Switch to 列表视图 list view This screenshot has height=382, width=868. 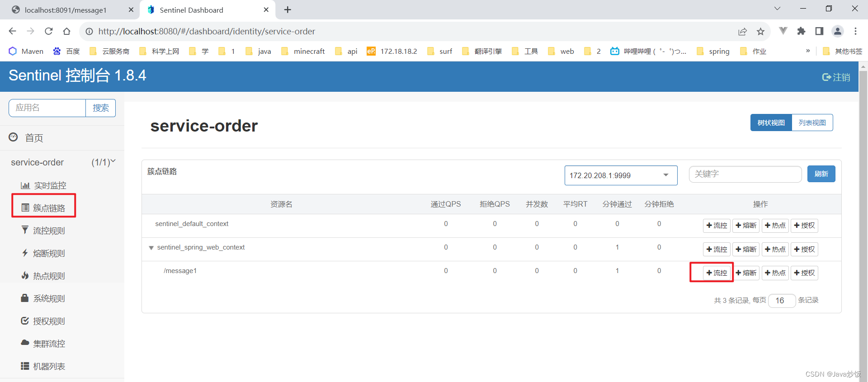pyautogui.click(x=812, y=123)
